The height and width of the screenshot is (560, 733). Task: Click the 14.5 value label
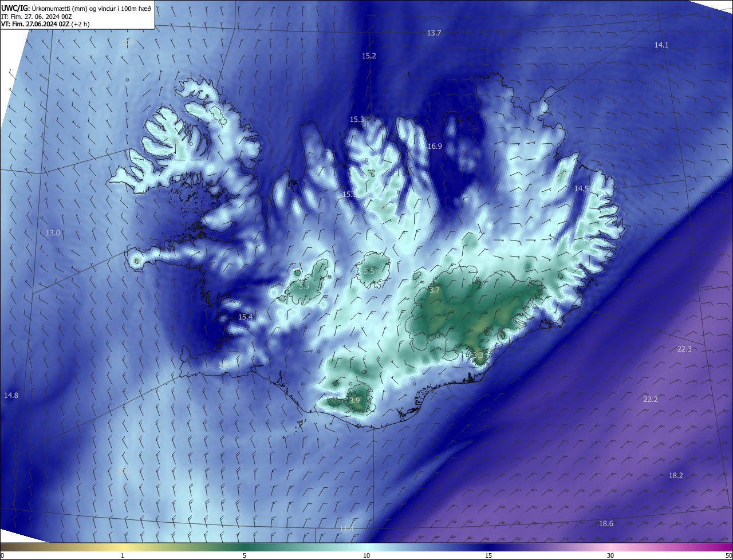pos(581,189)
